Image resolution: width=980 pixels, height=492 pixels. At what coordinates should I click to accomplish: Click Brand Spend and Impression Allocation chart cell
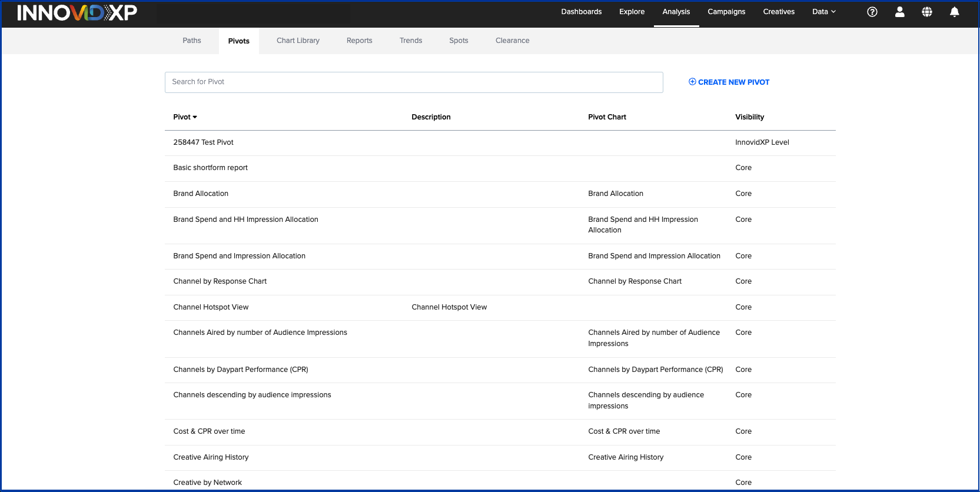click(x=654, y=256)
